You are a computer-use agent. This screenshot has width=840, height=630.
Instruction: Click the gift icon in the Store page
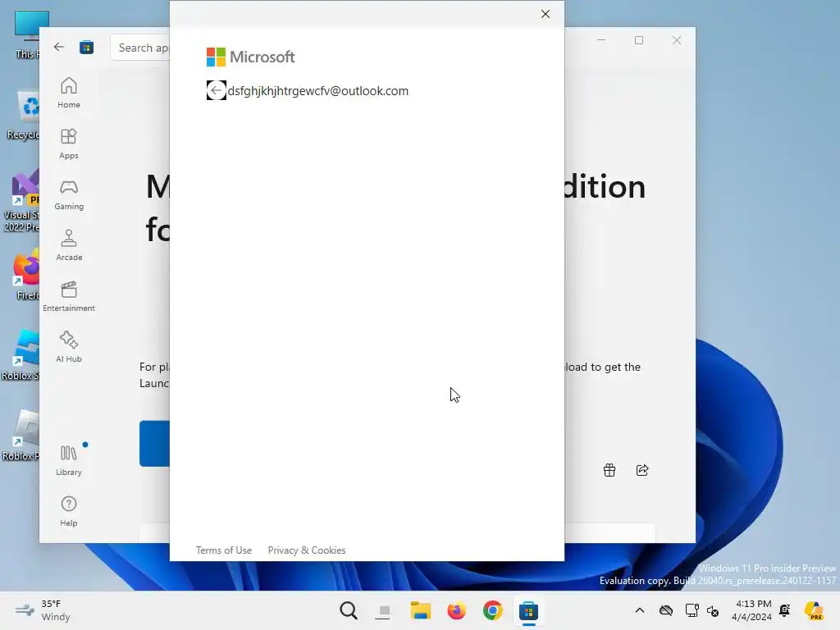click(609, 470)
